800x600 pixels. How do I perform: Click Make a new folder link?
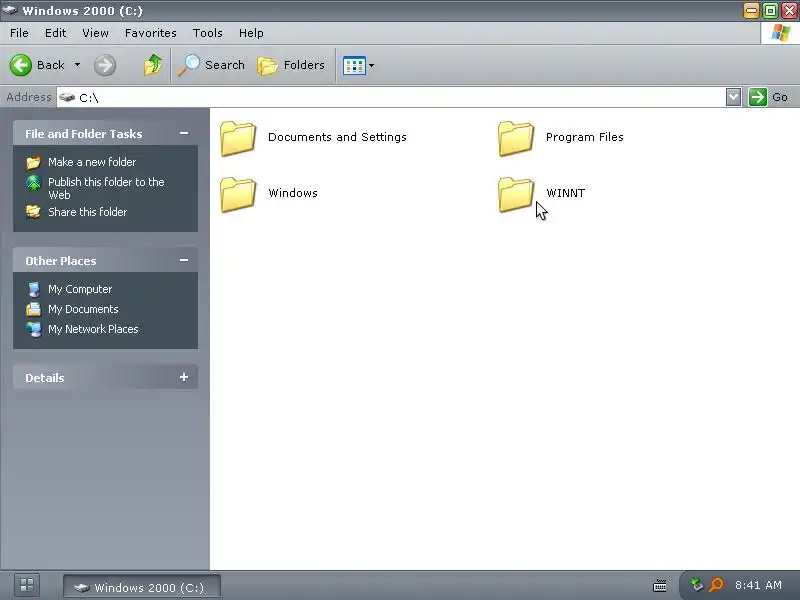click(92, 162)
